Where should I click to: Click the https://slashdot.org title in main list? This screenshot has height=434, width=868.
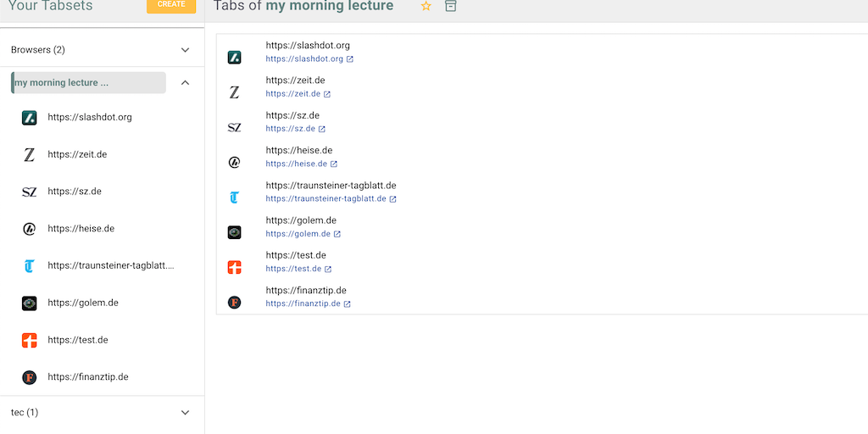coord(308,46)
